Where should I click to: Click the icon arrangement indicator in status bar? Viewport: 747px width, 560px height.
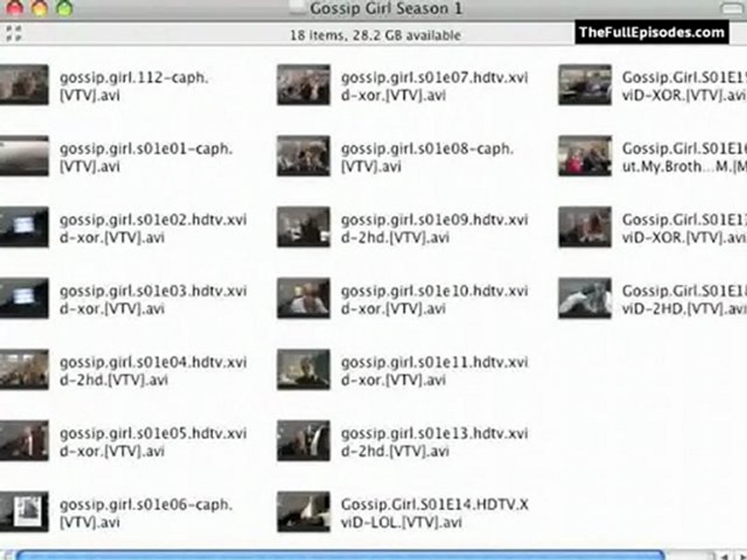[x=13, y=33]
